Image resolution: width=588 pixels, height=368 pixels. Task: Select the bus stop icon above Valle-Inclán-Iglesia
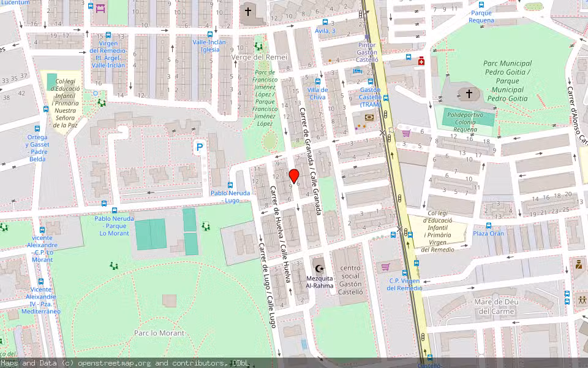pos(210,34)
